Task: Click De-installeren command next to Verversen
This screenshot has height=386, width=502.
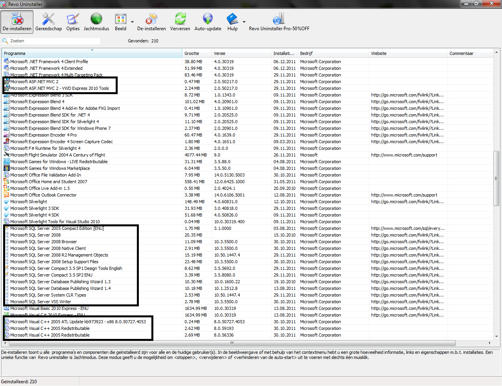Action: coord(151,22)
